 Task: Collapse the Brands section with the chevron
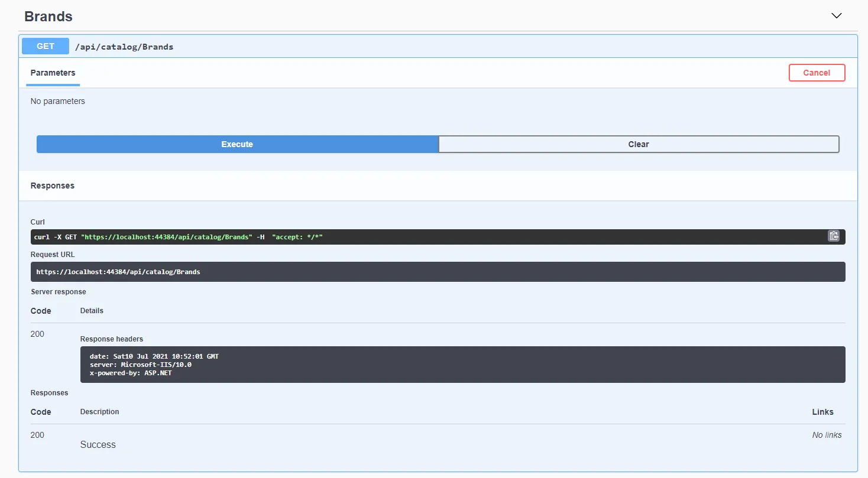coord(836,15)
